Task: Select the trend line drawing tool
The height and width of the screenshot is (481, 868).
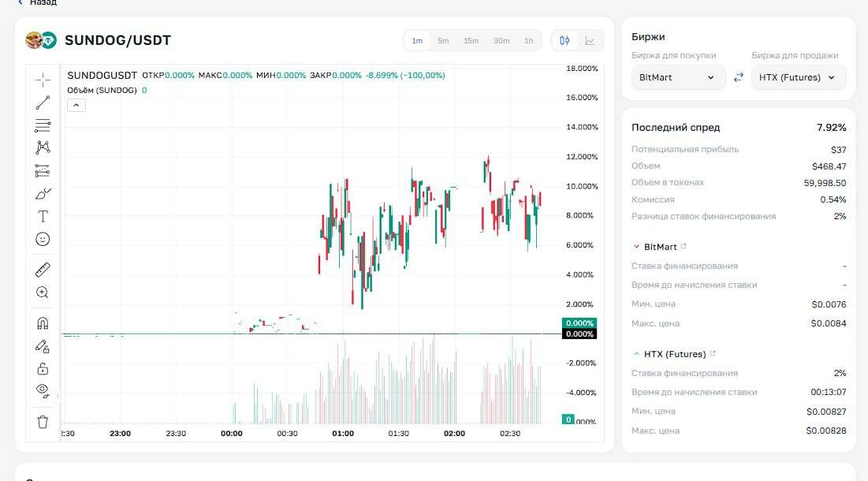Action: click(x=43, y=103)
